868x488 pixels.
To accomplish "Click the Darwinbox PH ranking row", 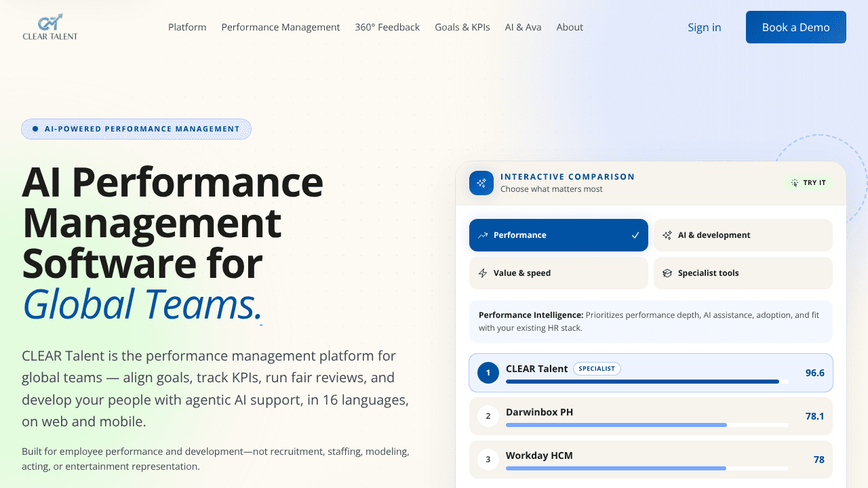I will point(651,416).
